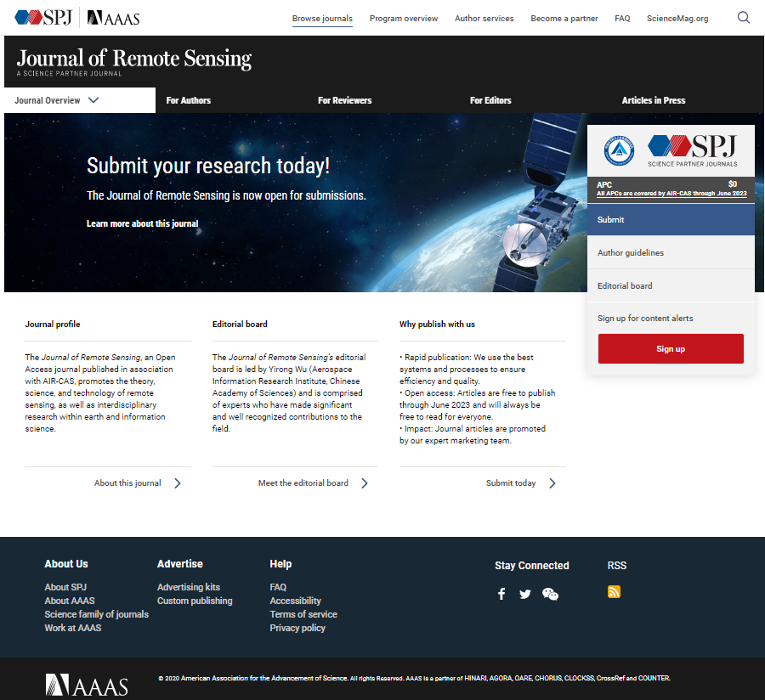
Task: Click arrow beside Meet the editorial board
Action: 365,483
